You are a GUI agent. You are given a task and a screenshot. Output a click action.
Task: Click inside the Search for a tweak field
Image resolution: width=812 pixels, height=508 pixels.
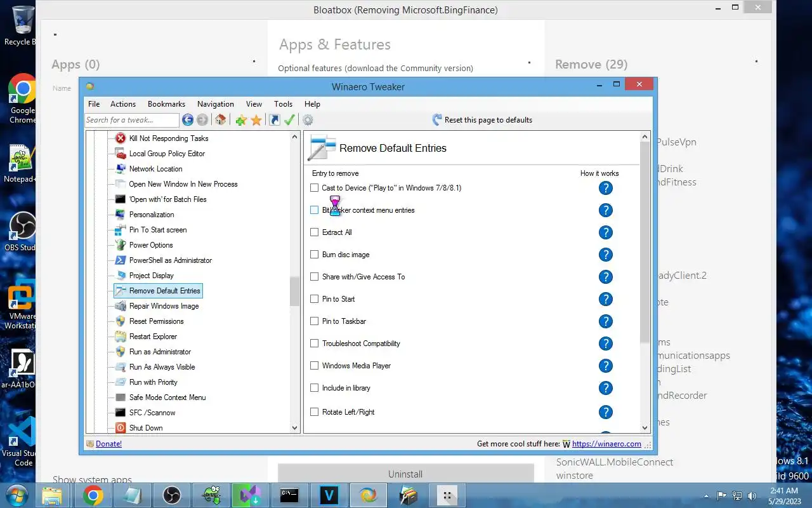pos(132,120)
